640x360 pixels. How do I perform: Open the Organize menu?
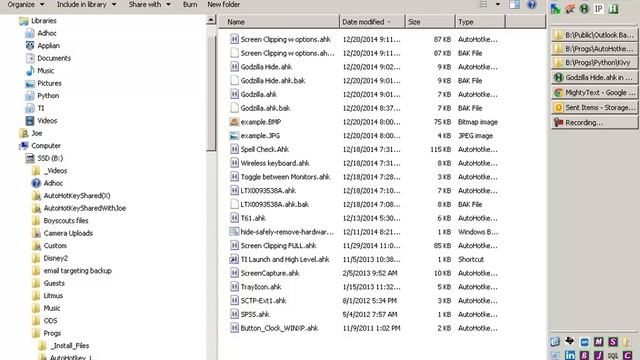pos(25,4)
